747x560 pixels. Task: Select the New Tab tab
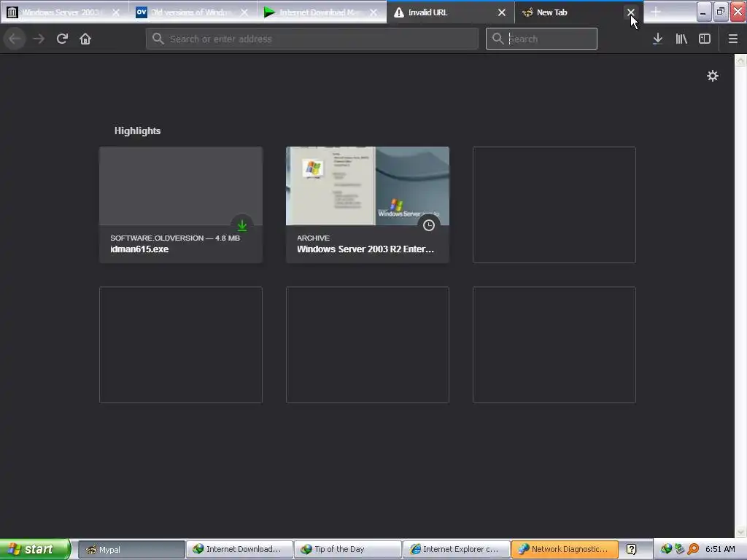pos(578,12)
